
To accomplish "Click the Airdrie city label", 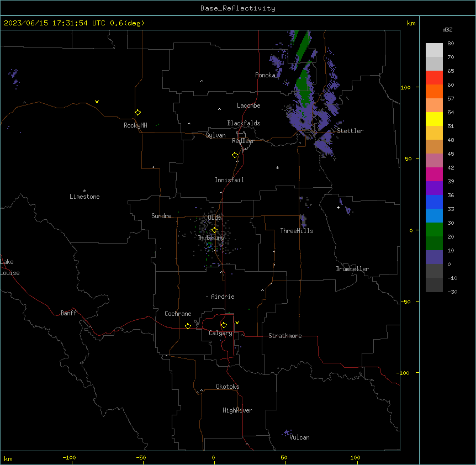I will (x=223, y=297).
